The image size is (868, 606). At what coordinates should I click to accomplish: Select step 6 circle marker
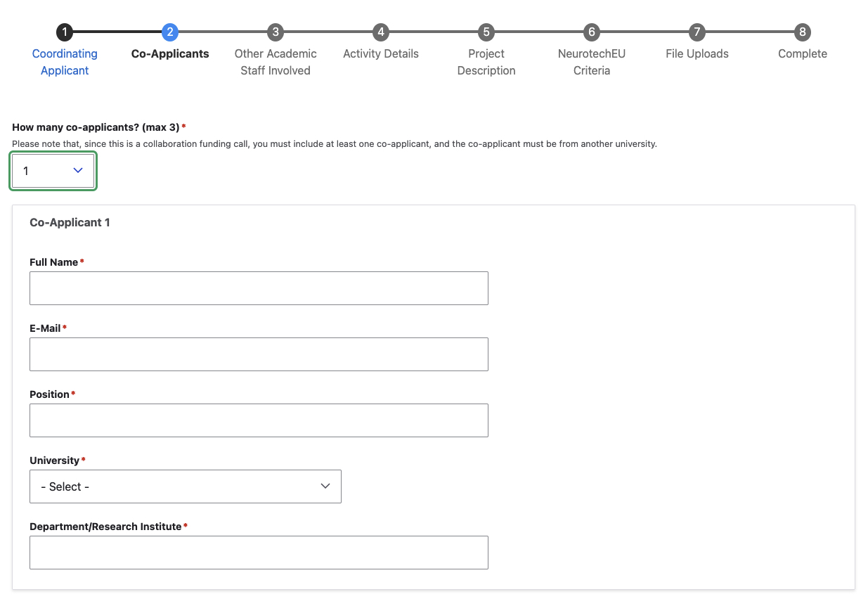tap(591, 32)
